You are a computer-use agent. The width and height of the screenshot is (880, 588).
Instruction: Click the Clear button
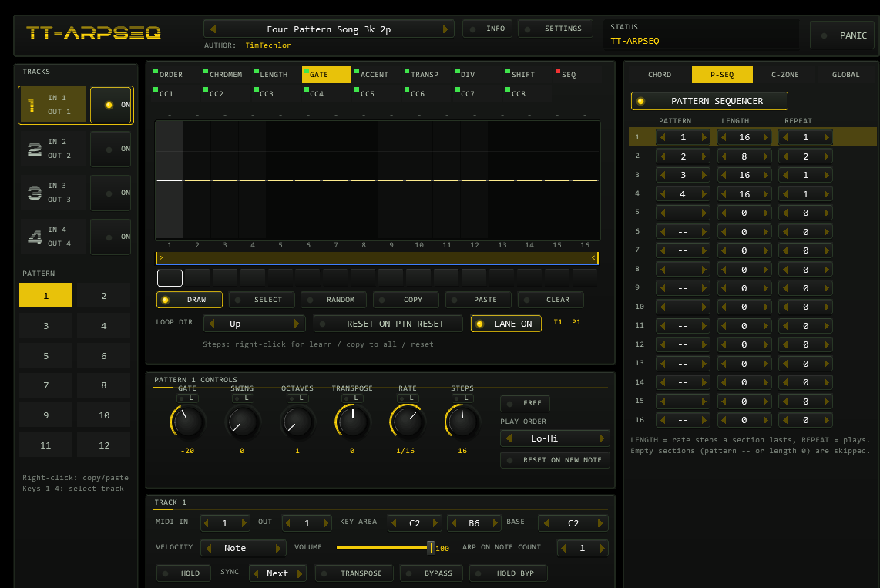(550, 300)
